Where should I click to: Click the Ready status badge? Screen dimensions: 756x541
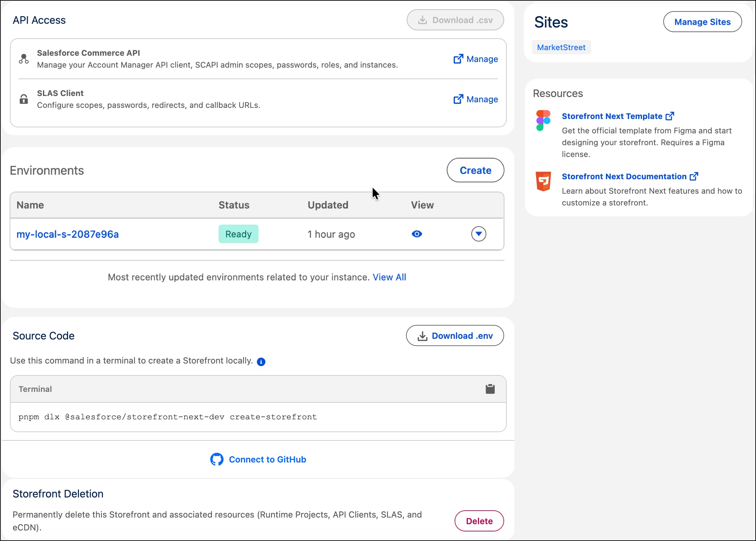click(x=238, y=234)
